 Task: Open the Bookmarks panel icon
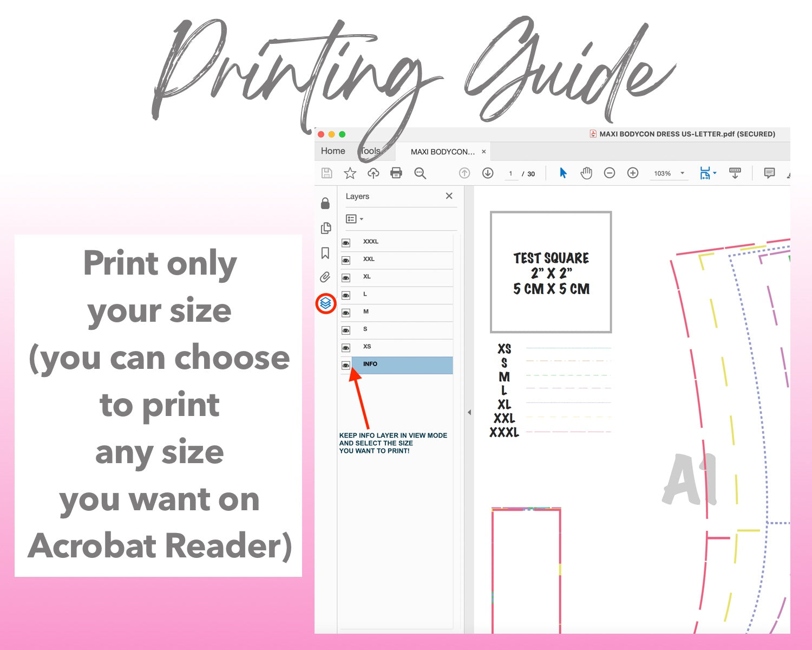click(325, 253)
